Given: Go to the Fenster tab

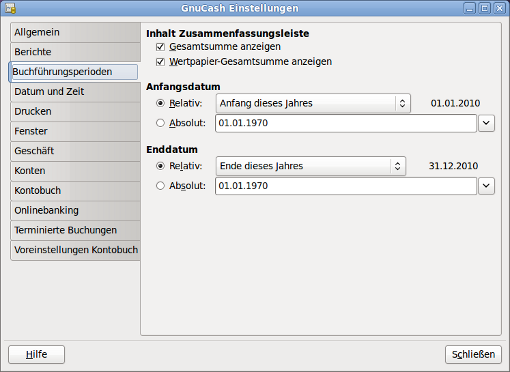Looking at the screenshot, I should pyautogui.click(x=75, y=131).
